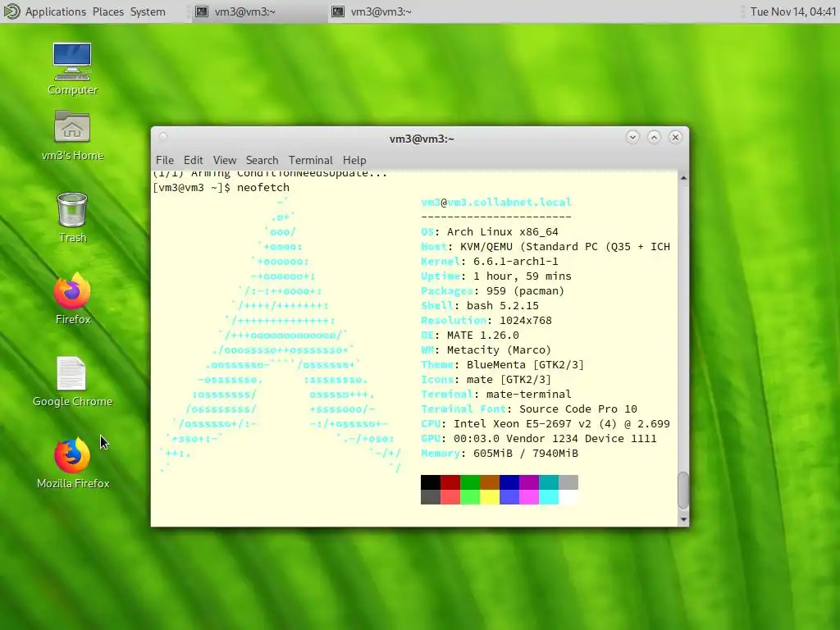Minimize the terminal window with the down-chevron button
Viewport: 840px width, 630px height.
pos(632,137)
